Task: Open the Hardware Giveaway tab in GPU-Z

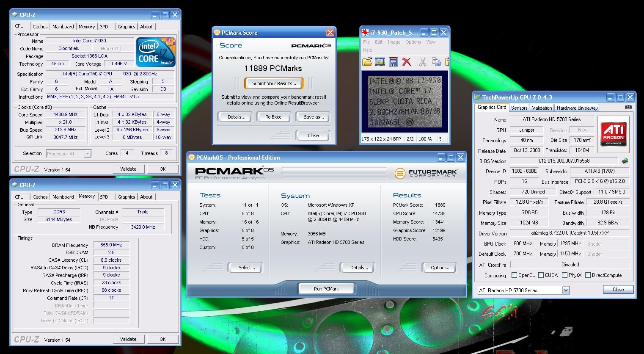Action: tap(577, 108)
